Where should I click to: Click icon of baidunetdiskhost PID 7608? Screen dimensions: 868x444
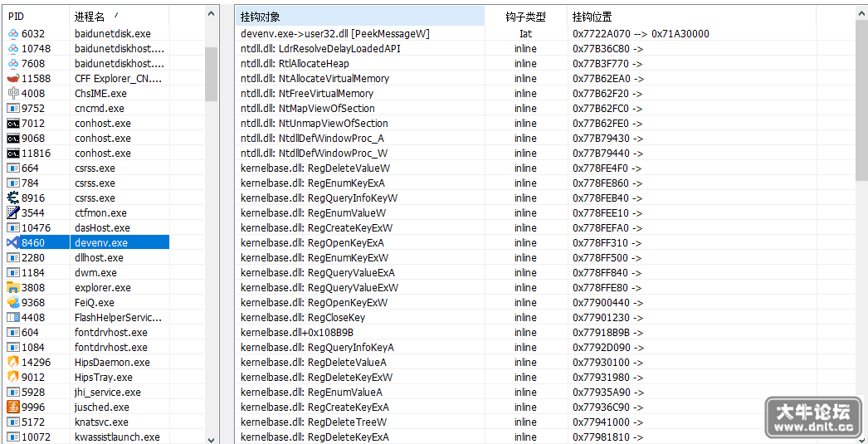click(14, 64)
